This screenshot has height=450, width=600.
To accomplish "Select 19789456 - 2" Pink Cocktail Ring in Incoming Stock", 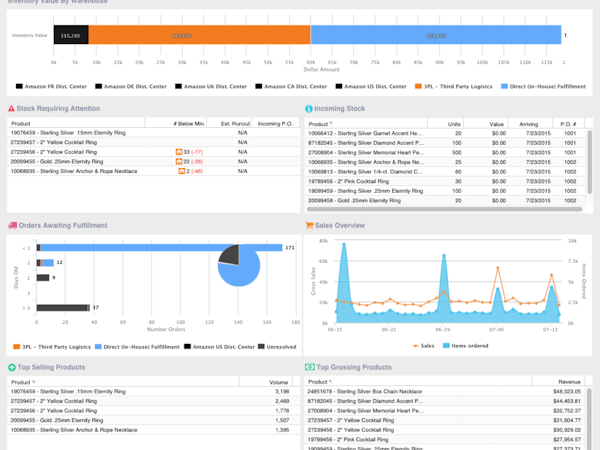I will pyautogui.click(x=445, y=181).
